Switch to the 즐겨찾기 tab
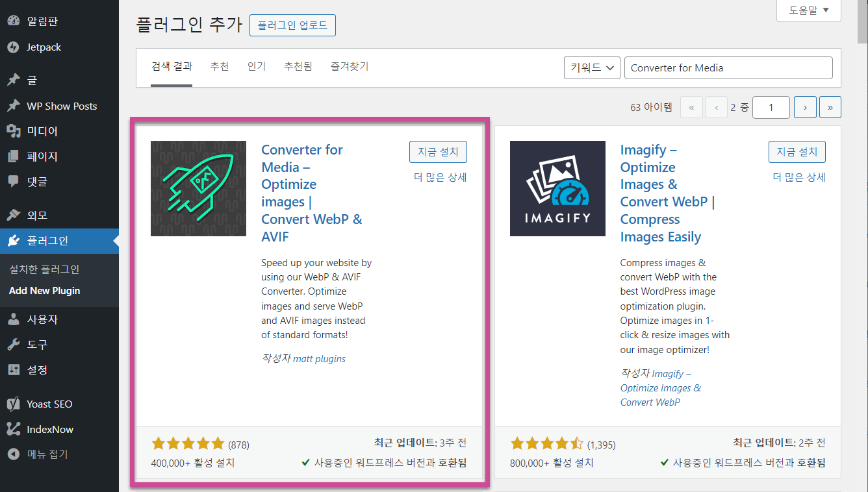This screenshot has height=492, width=868. click(350, 66)
